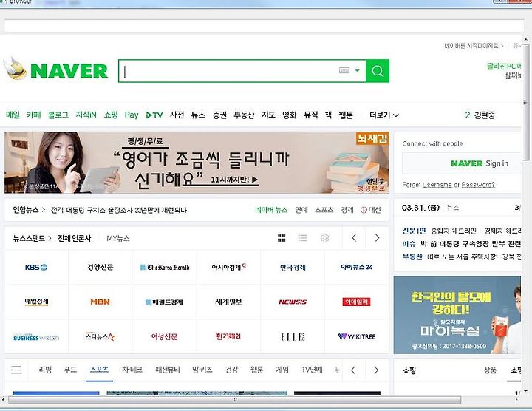
Task: Open the 연예 news link
Action: pos(301,210)
